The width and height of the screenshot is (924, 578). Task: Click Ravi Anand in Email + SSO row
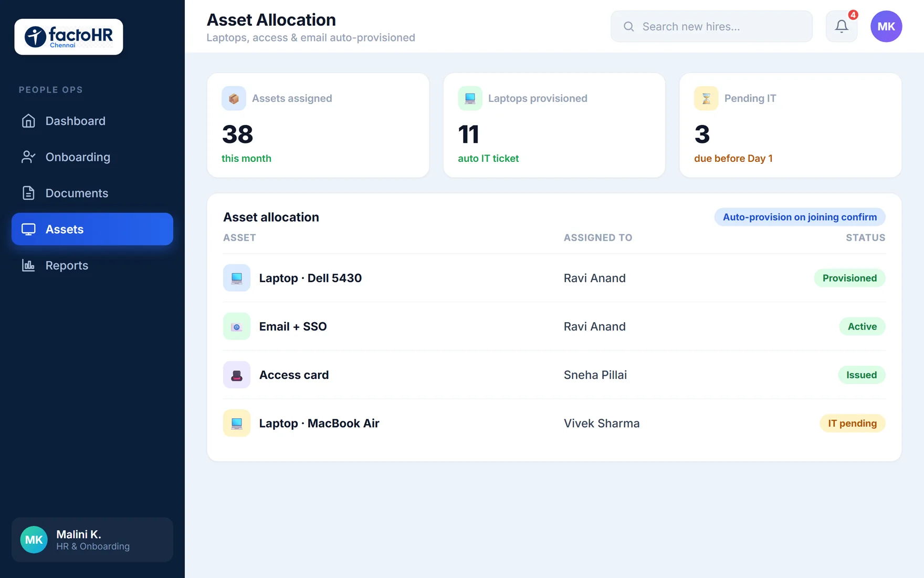tap(595, 326)
